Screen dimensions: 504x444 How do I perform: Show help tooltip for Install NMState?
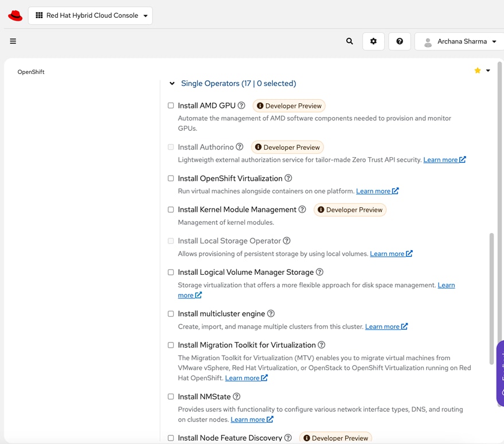[x=237, y=396]
